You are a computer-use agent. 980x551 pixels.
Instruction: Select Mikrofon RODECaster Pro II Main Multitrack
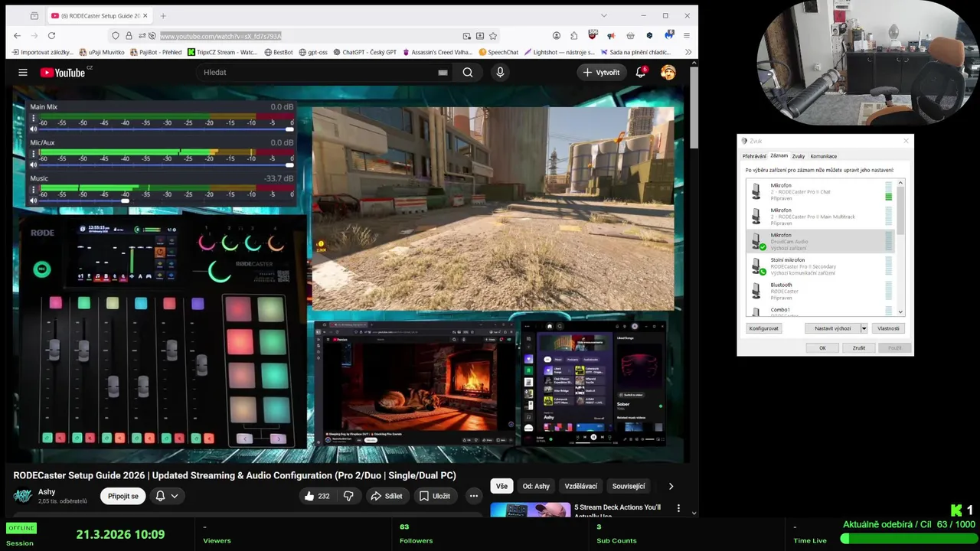(x=819, y=217)
